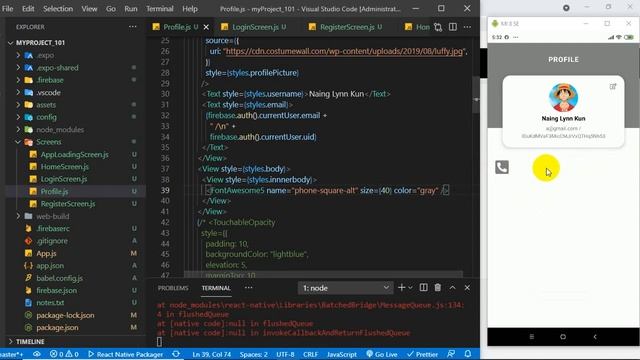Image resolution: width=640 pixels, height=360 pixels.
Task: Expand the .vscode folder
Action: pyautogui.click(x=18, y=92)
